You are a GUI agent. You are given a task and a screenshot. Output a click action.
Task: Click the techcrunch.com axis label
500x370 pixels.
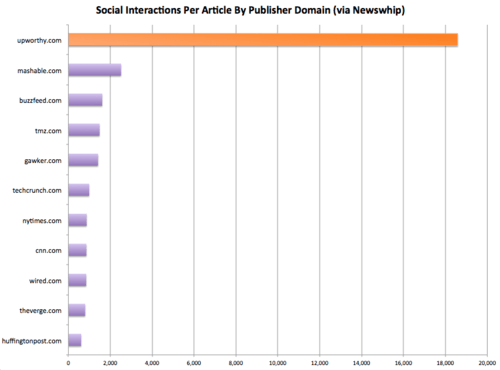tap(37, 190)
